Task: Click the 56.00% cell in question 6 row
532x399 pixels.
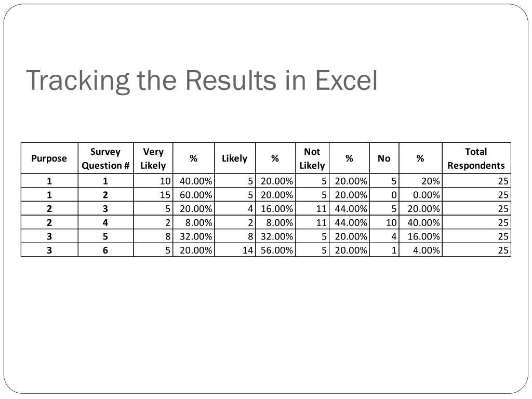Action: pos(275,250)
